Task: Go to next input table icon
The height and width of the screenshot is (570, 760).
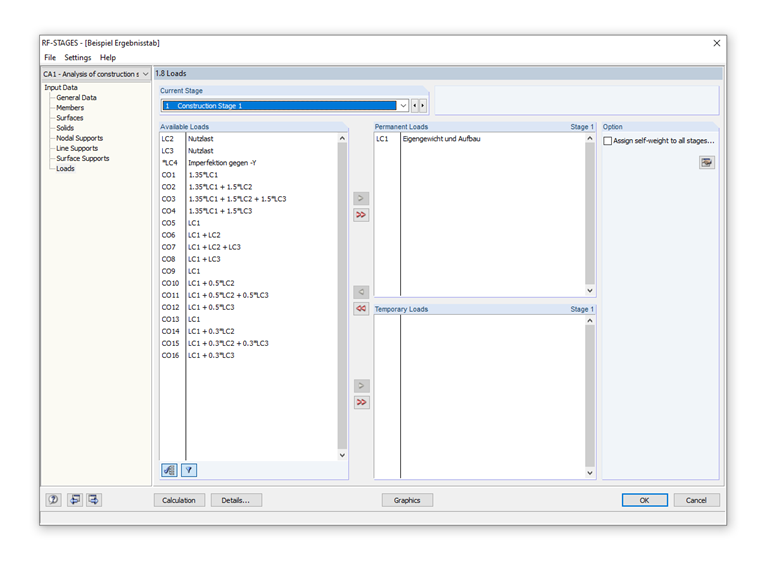Action: pos(94,500)
